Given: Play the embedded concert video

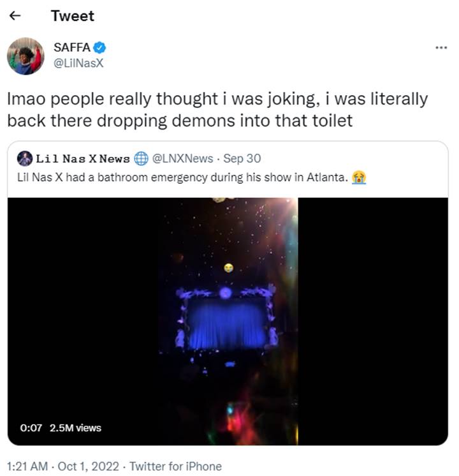Looking at the screenshot, I should [x=228, y=321].
